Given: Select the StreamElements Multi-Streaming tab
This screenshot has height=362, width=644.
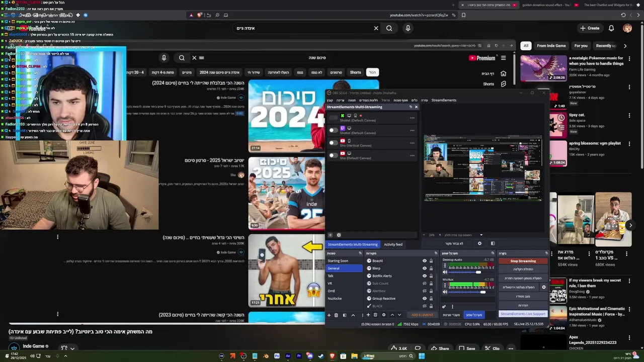Looking at the screenshot, I should pyautogui.click(x=353, y=244).
